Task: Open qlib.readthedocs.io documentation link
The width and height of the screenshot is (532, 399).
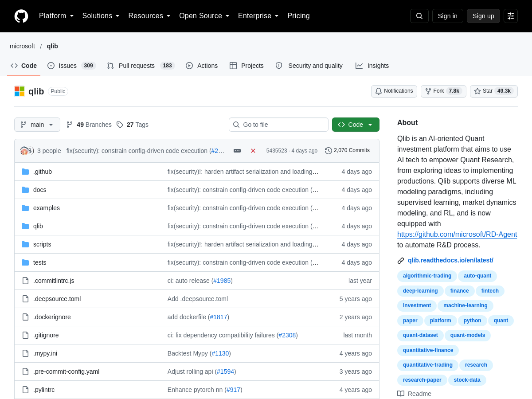Action: click(450, 260)
